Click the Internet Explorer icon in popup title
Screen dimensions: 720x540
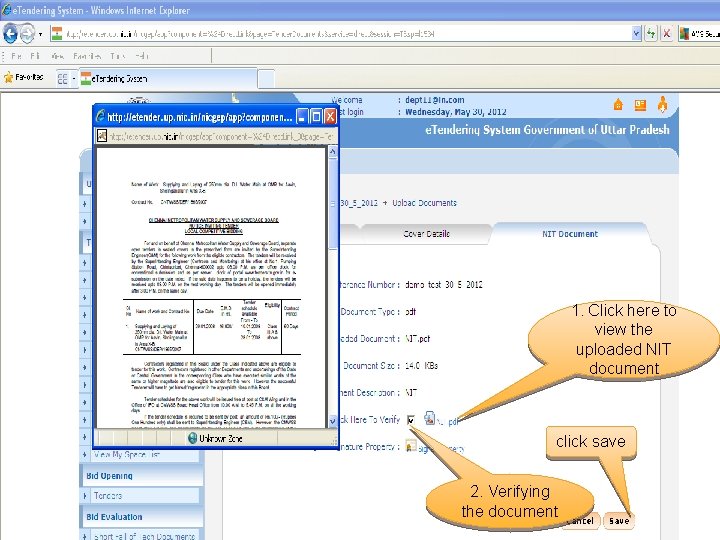click(x=100, y=116)
